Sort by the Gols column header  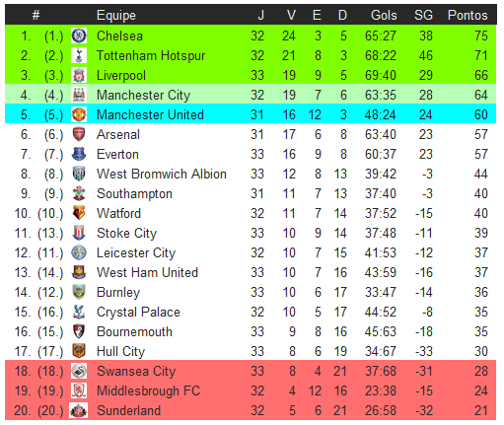[x=384, y=15]
